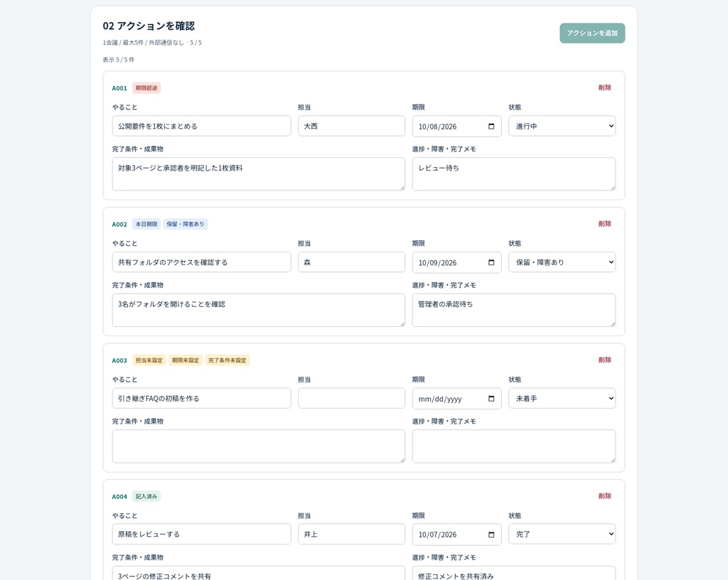
Task: Click the 保留・障害あり badge on A002
Action: [186, 224]
